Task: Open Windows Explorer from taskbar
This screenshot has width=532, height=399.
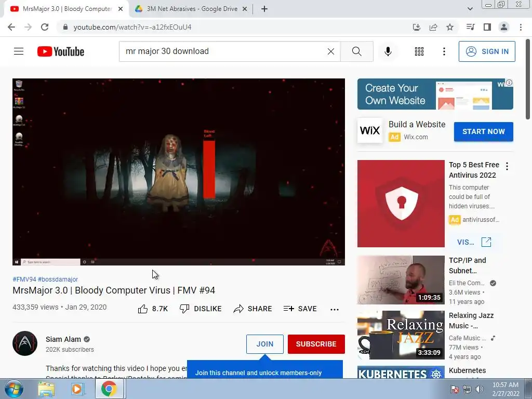Action: [x=46, y=389]
